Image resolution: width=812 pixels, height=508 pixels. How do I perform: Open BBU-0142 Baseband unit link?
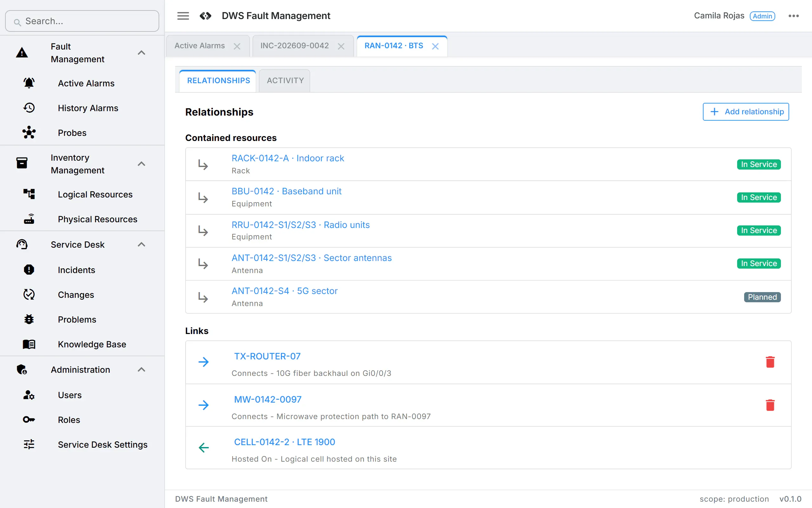(x=286, y=191)
